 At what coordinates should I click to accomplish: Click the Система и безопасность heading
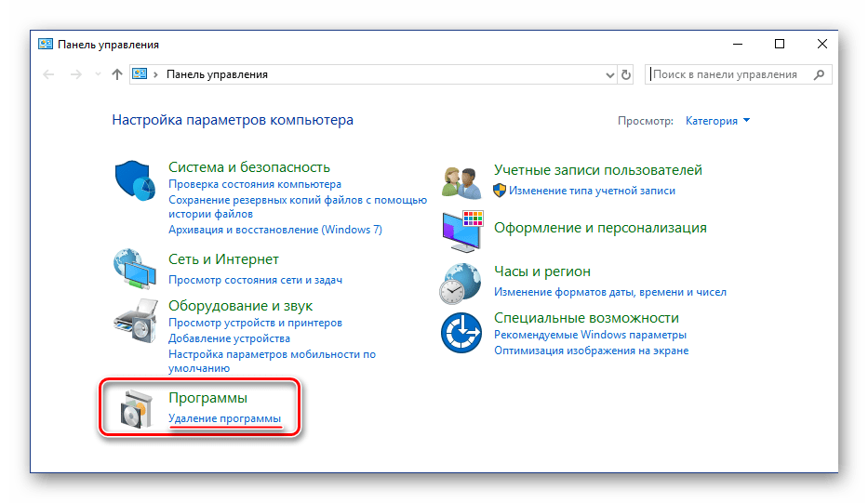(249, 167)
